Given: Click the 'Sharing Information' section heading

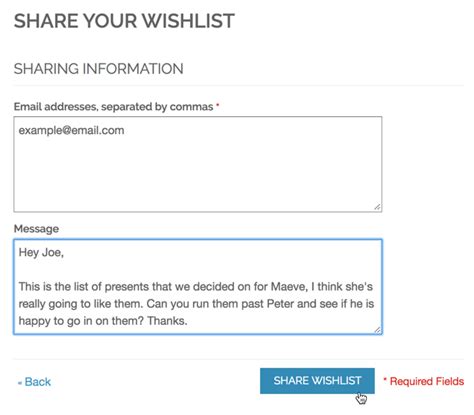Looking at the screenshot, I should [x=99, y=69].
